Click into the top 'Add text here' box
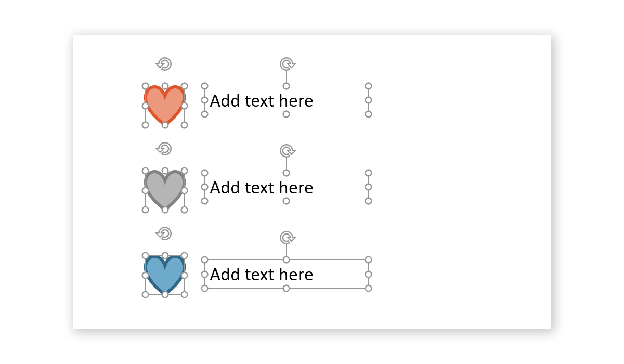Viewport: 624px width, 364px height. [262, 100]
